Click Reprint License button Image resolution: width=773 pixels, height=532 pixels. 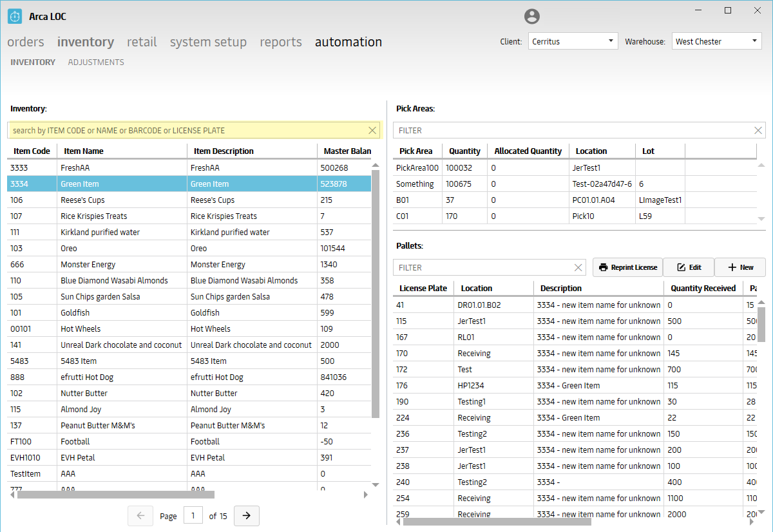tap(627, 267)
